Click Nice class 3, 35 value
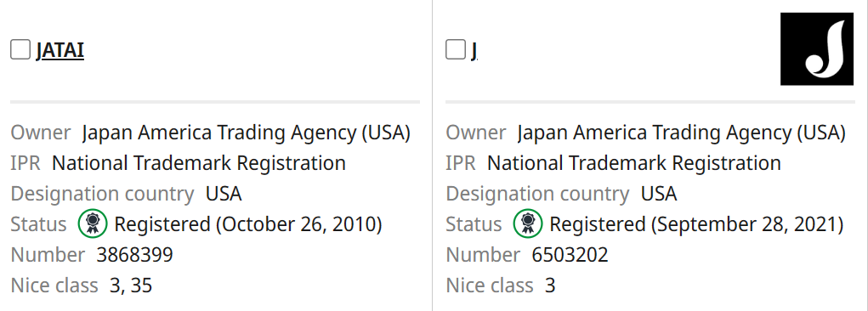Image resolution: width=868 pixels, height=311 pixels. coord(131,286)
